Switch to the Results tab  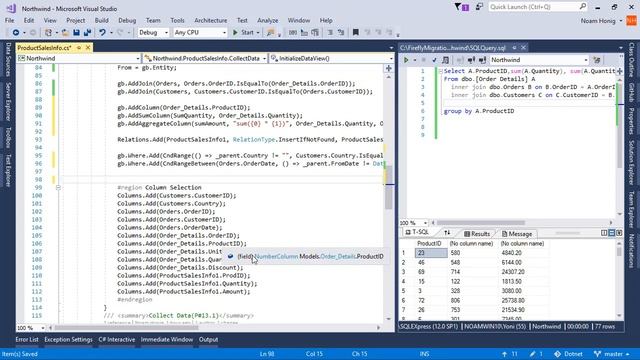pyautogui.click(x=477, y=234)
